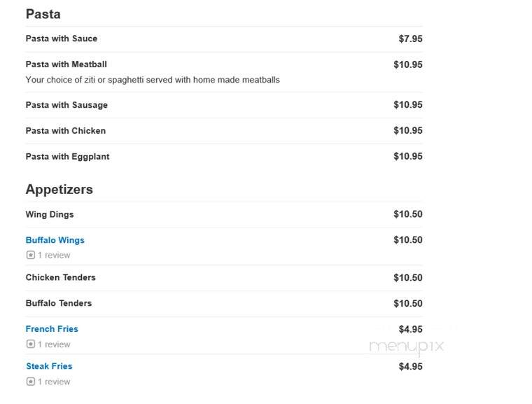532x404 pixels.
Task: Click the Pasta with Meatball item name
Action: point(66,64)
